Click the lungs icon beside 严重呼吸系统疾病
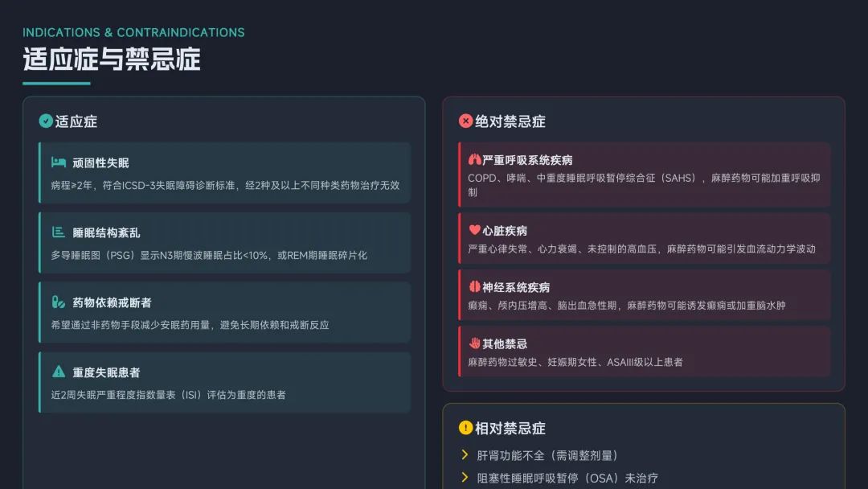 click(x=474, y=159)
